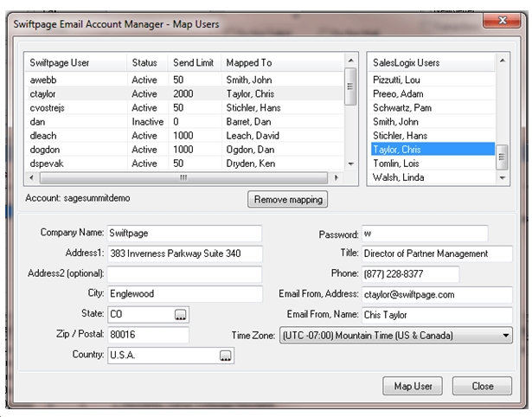Screen dimensions: 532x417
Task: Click the Email From, Address field
Action: (437, 294)
